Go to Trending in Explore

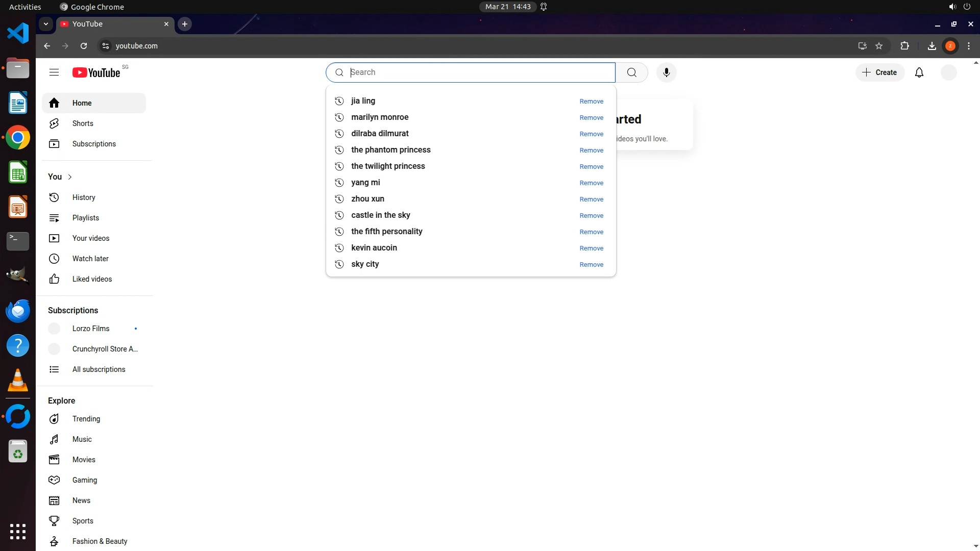point(86,419)
